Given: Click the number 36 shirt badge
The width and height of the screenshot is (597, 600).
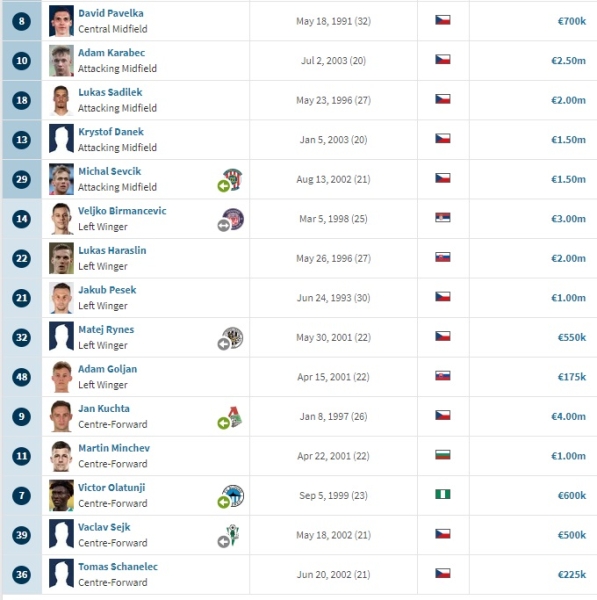Looking at the screenshot, I should (x=21, y=574).
